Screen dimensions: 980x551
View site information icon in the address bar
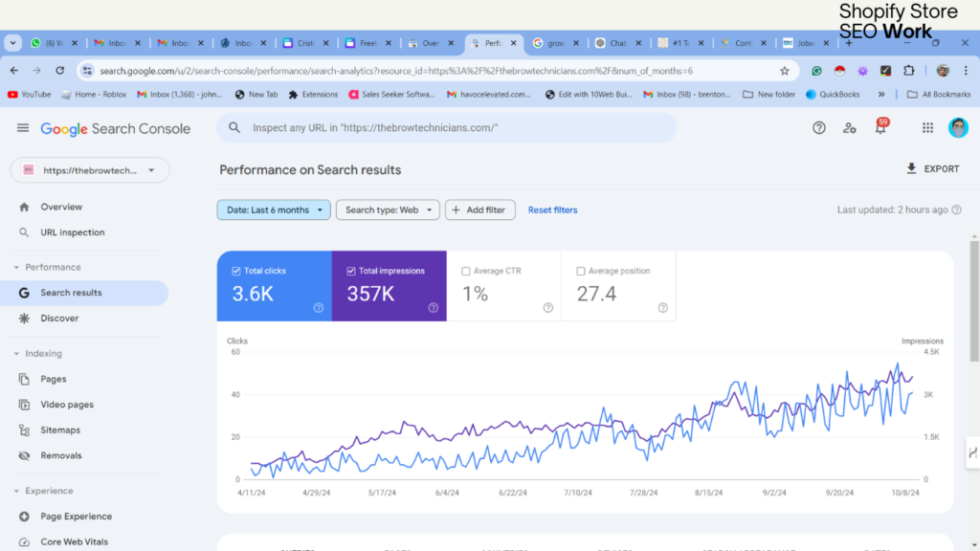87,71
